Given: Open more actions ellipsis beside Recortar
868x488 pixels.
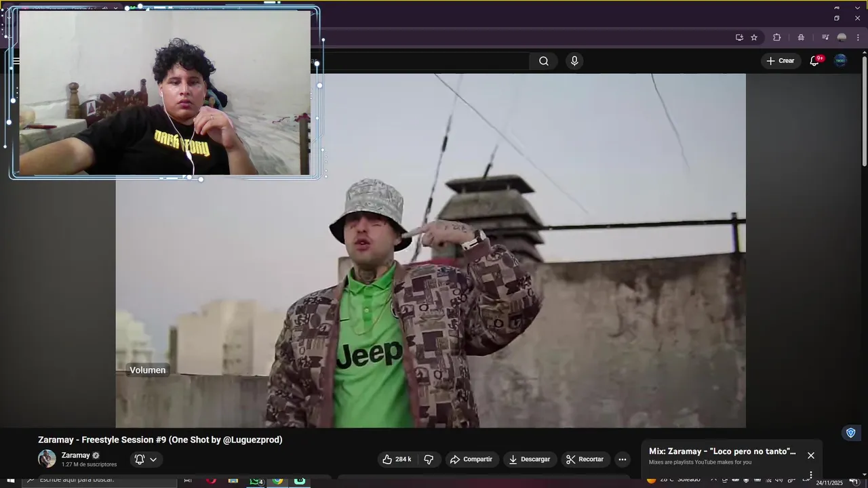Looking at the screenshot, I should pyautogui.click(x=623, y=460).
